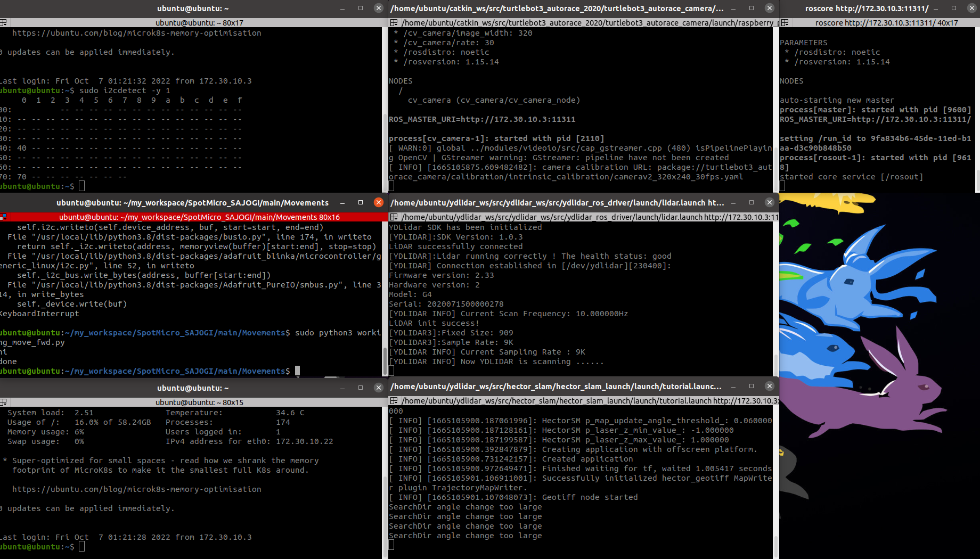Maximize the turtlebot3_autorace_camera terminal window
The height and width of the screenshot is (559, 980).
click(x=752, y=9)
